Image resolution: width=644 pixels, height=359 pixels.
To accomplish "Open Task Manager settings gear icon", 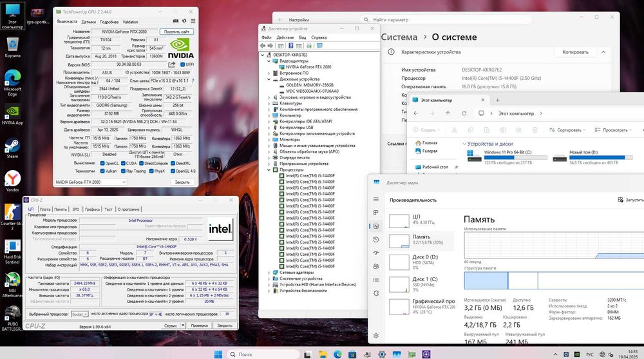I will coord(376,336).
